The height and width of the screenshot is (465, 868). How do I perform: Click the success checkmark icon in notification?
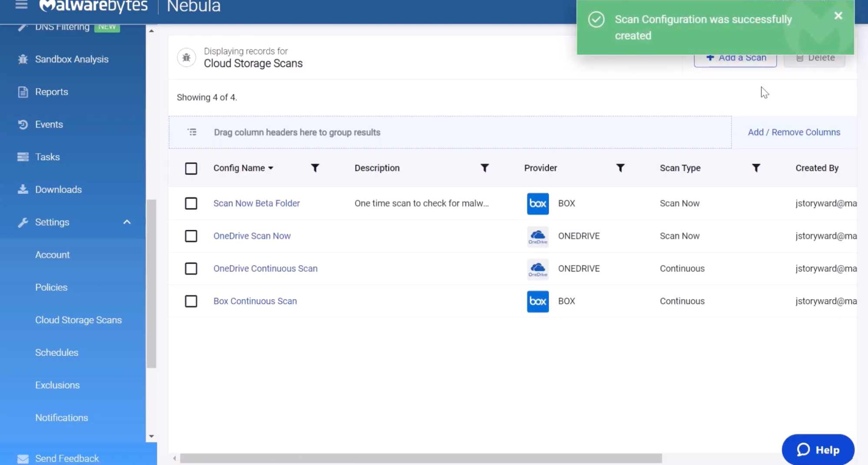click(596, 20)
